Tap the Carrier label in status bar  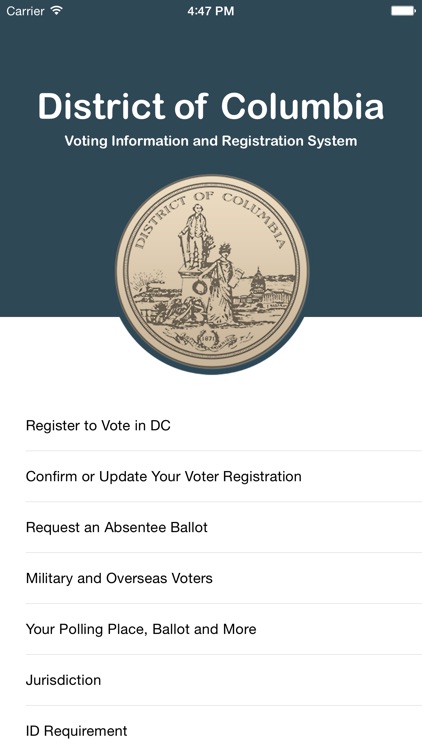coord(26,11)
